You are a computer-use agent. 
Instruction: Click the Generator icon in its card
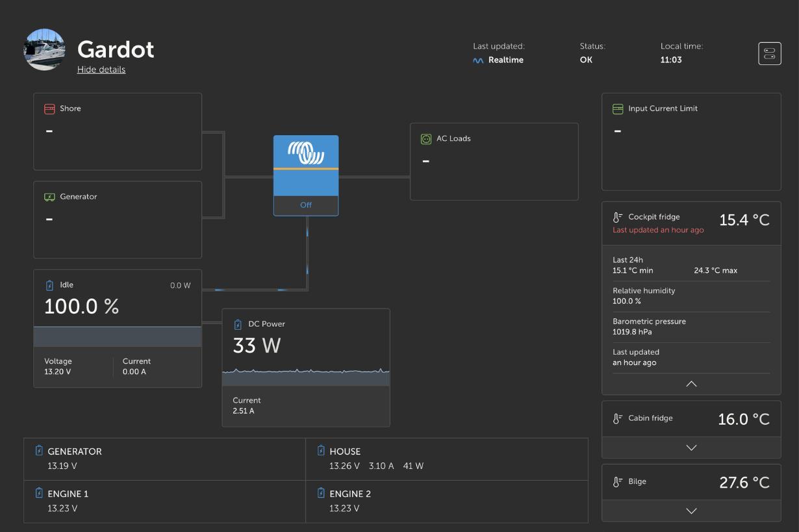click(x=49, y=197)
